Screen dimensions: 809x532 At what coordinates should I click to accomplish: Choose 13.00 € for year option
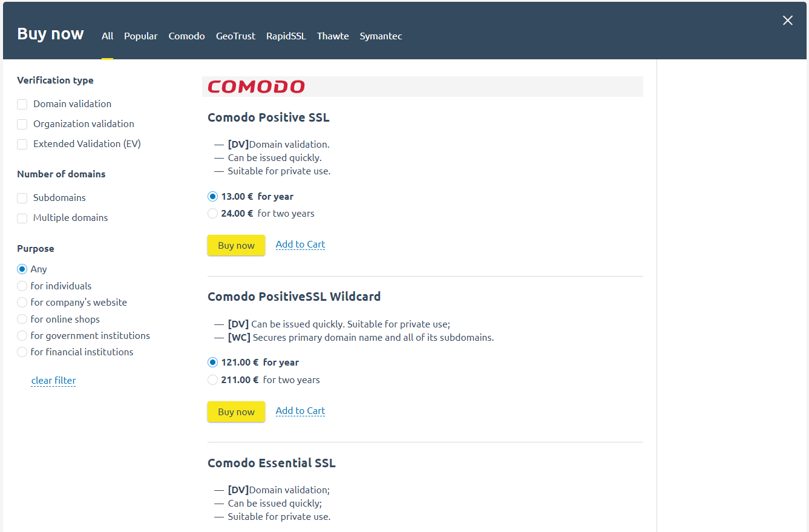pos(212,197)
